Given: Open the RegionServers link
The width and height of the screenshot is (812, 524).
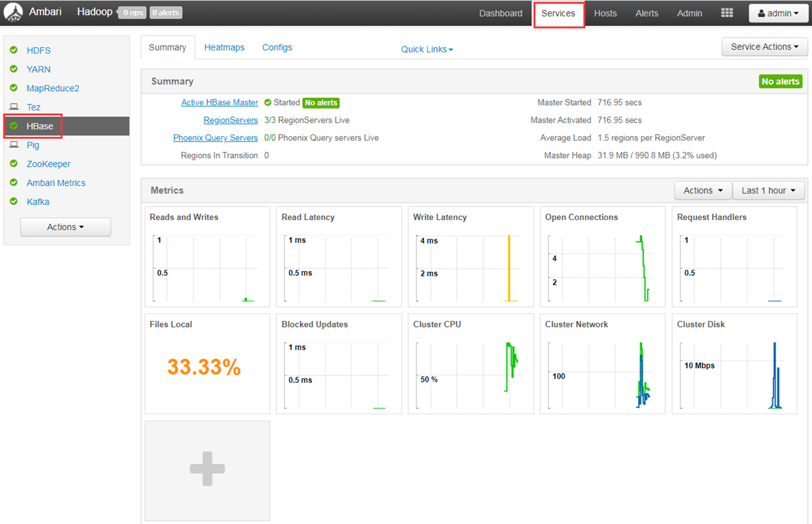Looking at the screenshot, I should click(230, 120).
